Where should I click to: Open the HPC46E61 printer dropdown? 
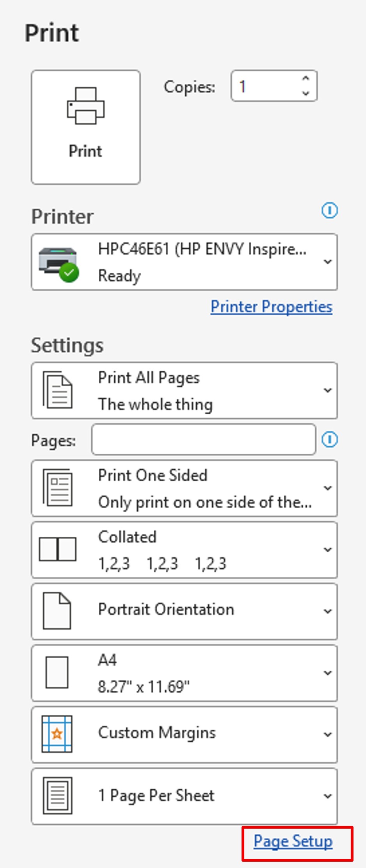(x=185, y=262)
